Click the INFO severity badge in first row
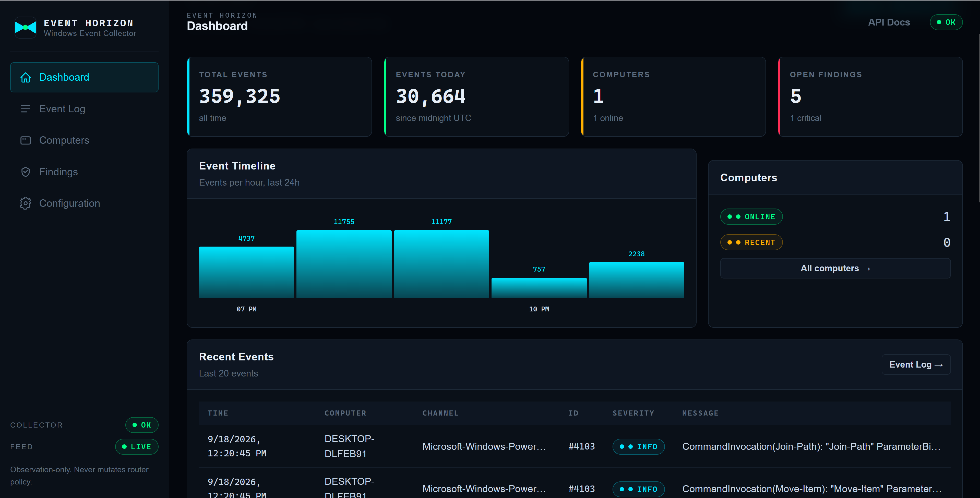This screenshot has width=980, height=498. [x=639, y=447]
